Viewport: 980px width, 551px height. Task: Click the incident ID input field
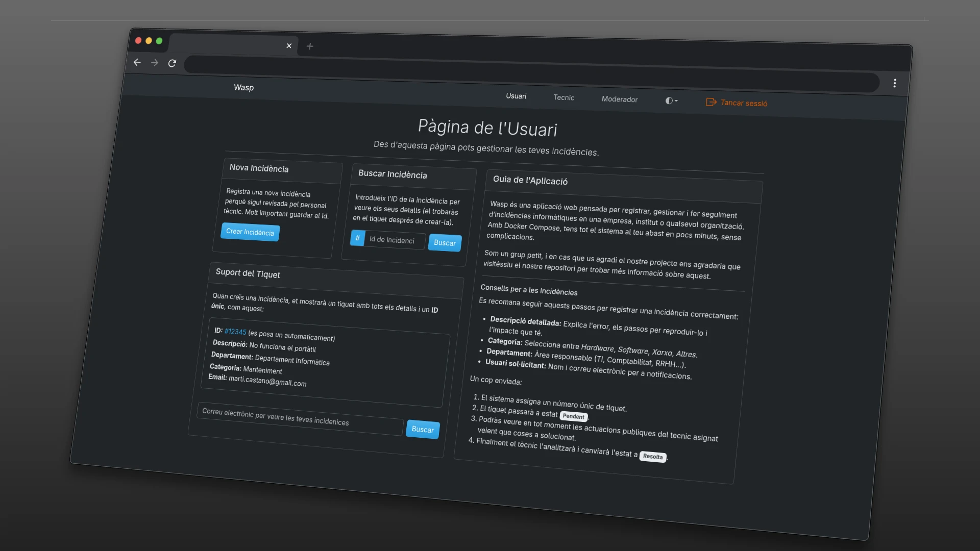[394, 240]
